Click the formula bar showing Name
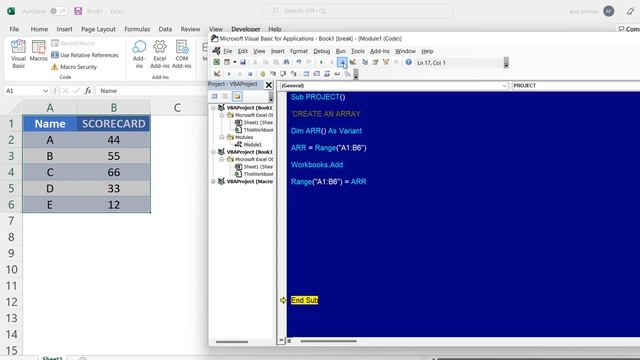This screenshot has width=640, height=360. tap(151, 91)
